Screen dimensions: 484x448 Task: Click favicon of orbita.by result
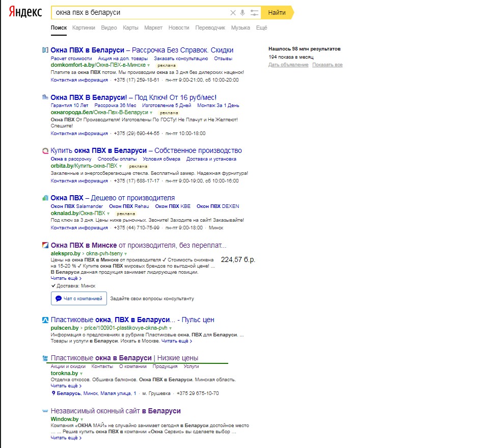click(45, 151)
